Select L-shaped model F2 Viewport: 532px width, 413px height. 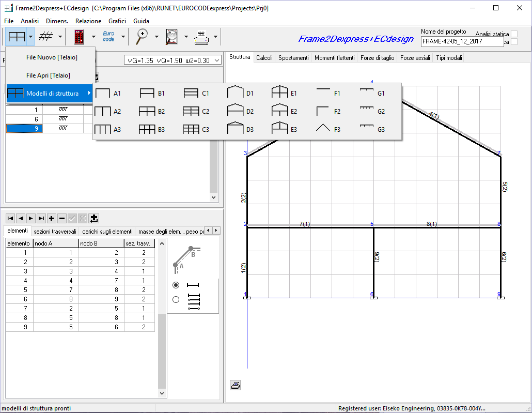328,112
